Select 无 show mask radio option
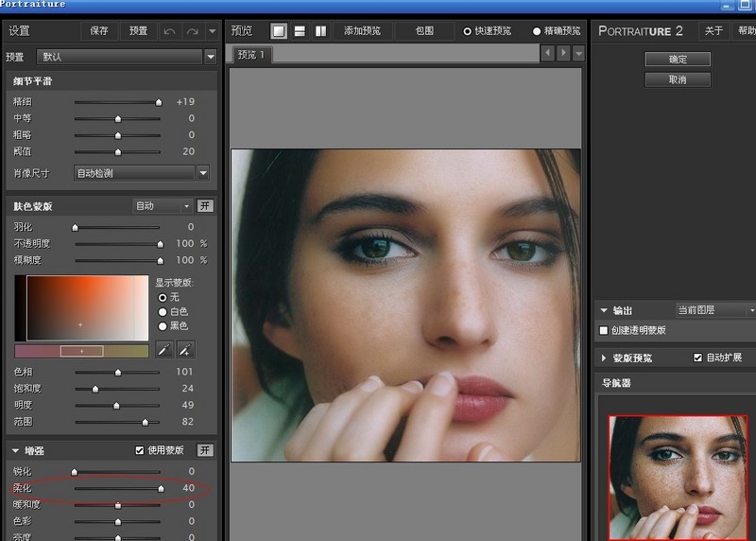 pos(163,297)
